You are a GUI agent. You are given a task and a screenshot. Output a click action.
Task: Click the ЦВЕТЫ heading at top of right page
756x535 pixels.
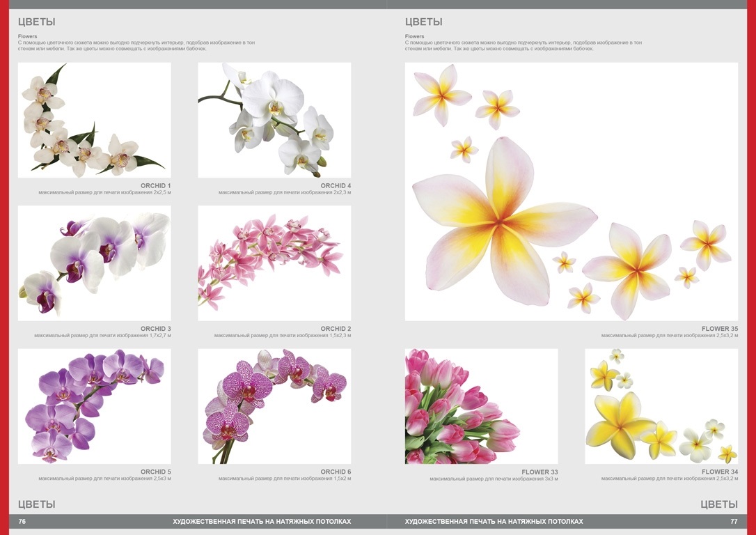pos(423,22)
